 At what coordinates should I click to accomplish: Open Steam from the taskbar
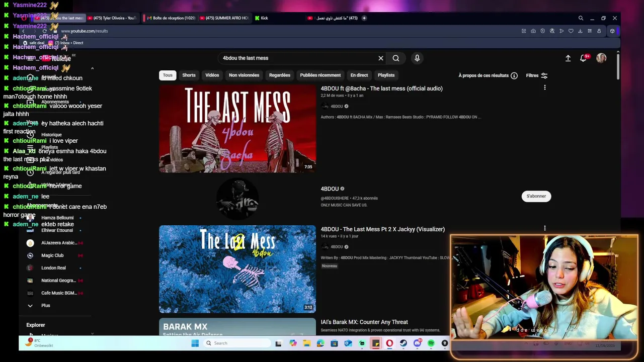tap(404, 343)
